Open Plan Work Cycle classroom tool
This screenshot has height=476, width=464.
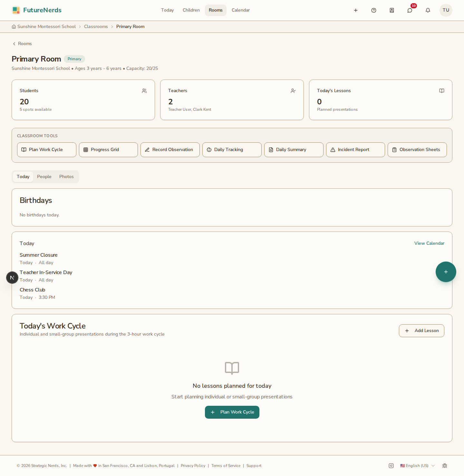tap(47, 150)
